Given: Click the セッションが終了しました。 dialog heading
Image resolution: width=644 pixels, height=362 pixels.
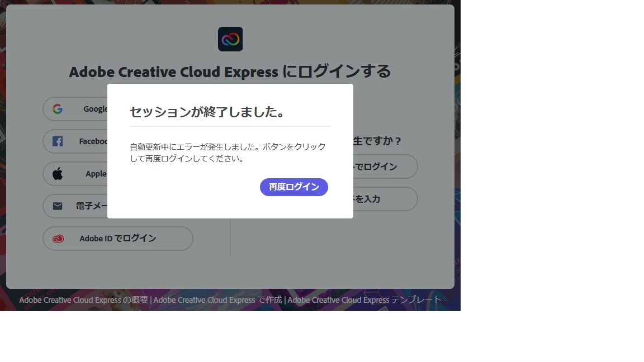Looking at the screenshot, I should tap(207, 112).
